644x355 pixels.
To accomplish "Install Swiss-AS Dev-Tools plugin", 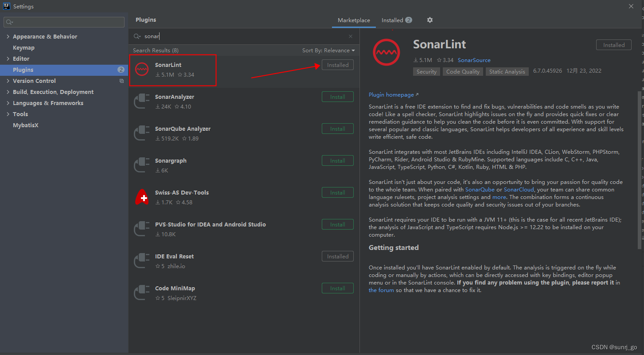I will tap(337, 193).
